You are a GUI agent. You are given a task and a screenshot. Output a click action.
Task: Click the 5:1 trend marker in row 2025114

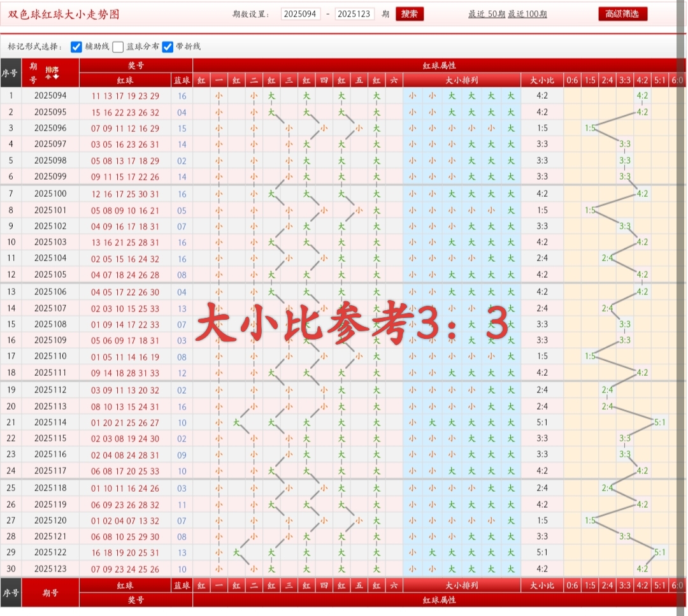pos(660,422)
